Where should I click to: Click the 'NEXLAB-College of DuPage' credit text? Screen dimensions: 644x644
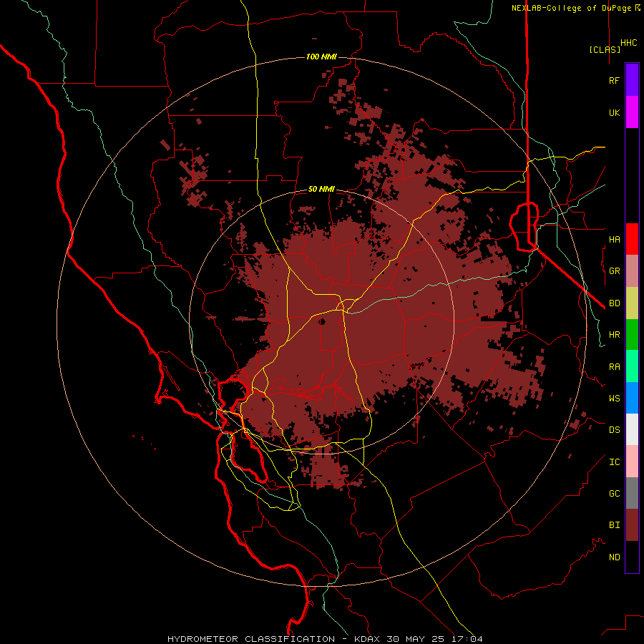tap(571, 8)
